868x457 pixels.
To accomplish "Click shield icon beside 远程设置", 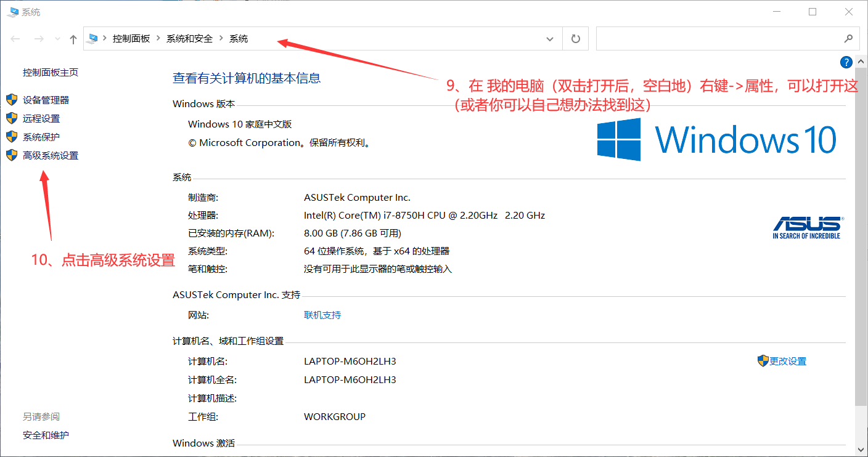I will point(12,118).
